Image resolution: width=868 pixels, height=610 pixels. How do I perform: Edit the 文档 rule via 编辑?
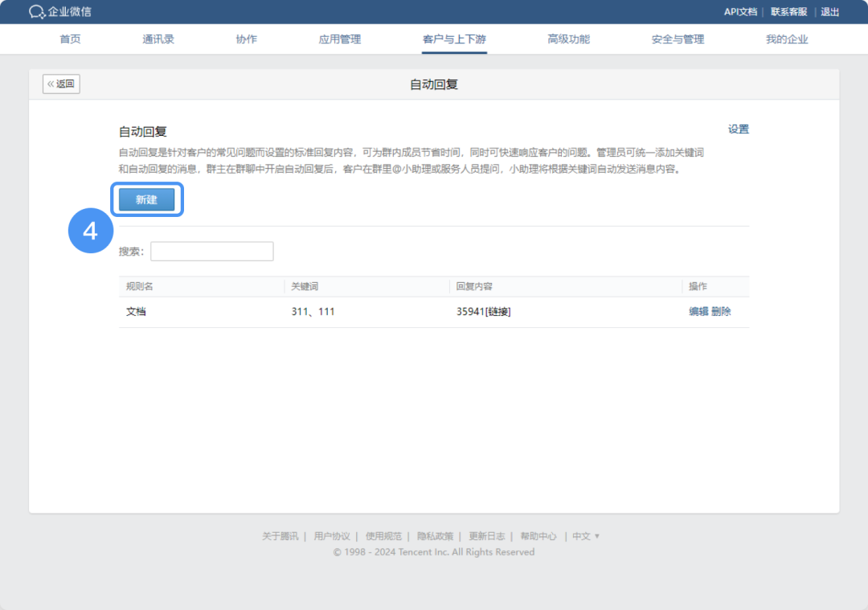tap(698, 312)
